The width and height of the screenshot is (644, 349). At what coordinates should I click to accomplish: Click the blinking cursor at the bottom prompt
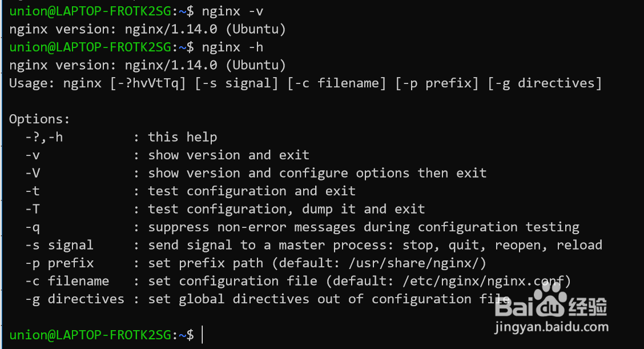point(203,335)
